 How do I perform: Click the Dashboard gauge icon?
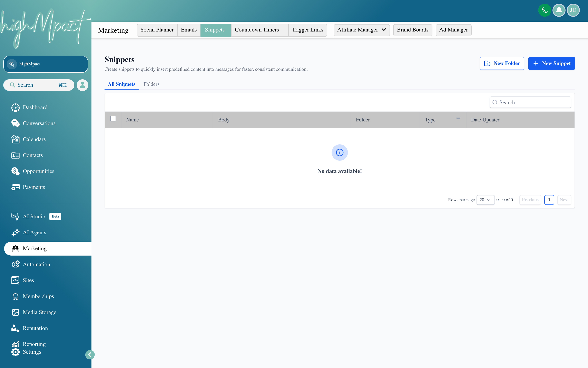pos(15,107)
